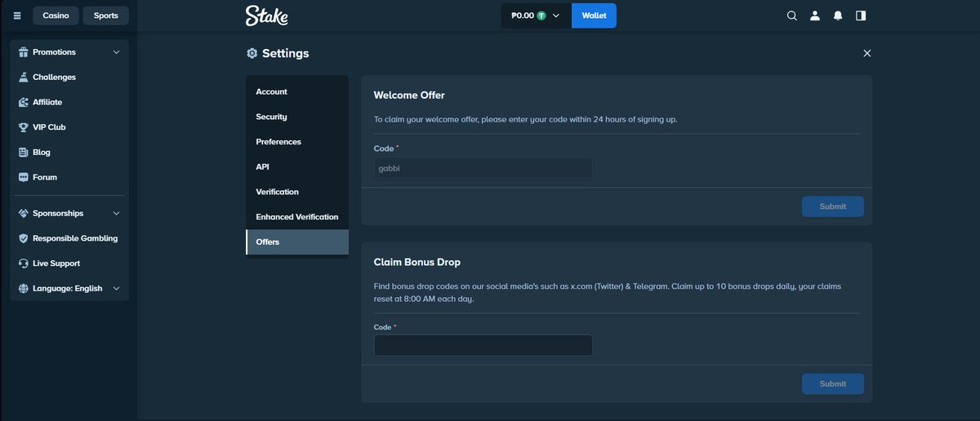Image resolution: width=980 pixels, height=421 pixels.
Task: Open the Verification settings tab
Action: [x=297, y=193]
